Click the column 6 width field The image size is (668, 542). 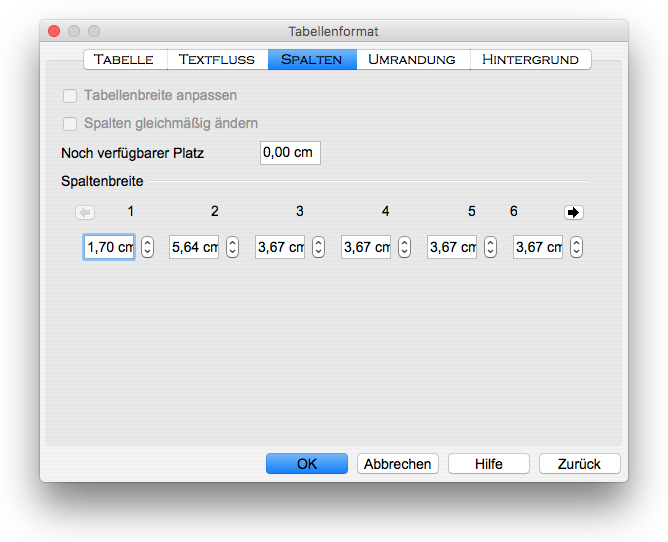point(538,247)
